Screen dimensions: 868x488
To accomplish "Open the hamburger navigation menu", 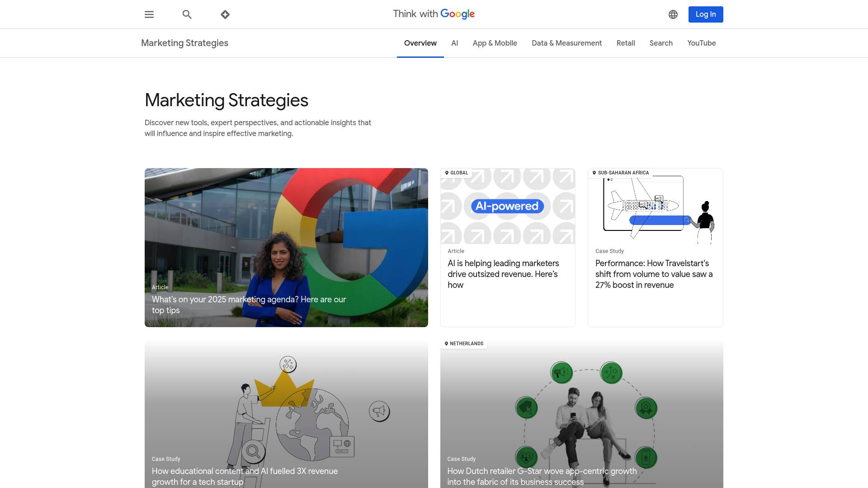I will [x=149, y=14].
